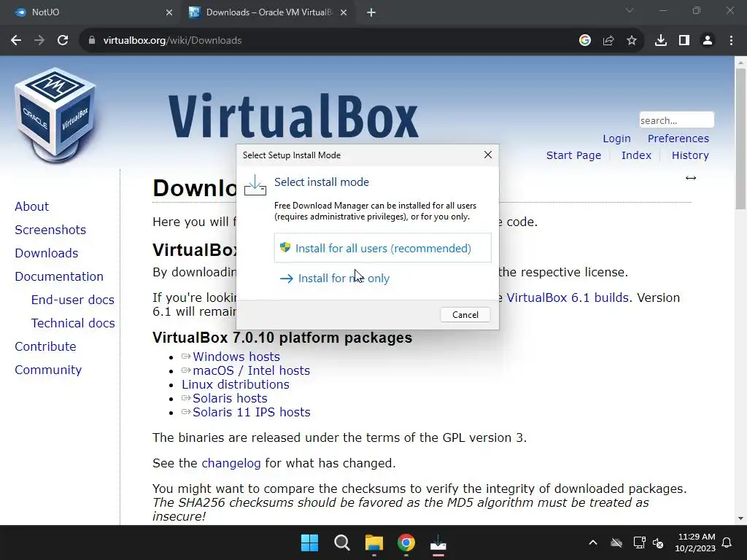This screenshot has width=747, height=560.
Task: Click the page vertical scrollbar thumb
Action: [740, 139]
